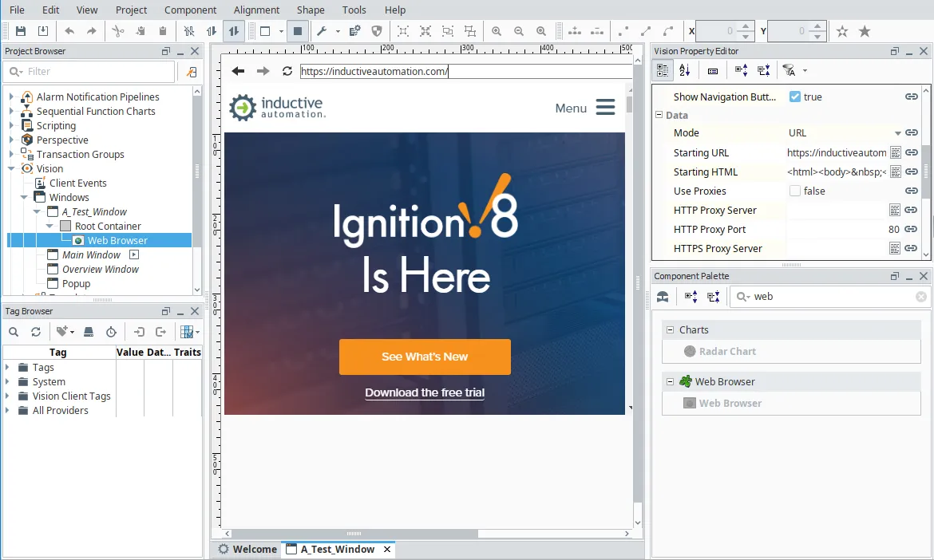
Task: Select Main Window in Project Browser
Action: [x=91, y=254]
